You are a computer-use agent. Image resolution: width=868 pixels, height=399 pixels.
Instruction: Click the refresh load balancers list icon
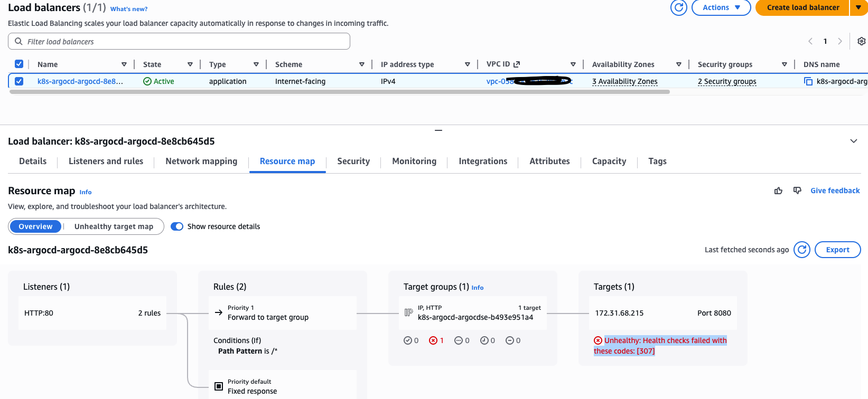click(x=678, y=7)
